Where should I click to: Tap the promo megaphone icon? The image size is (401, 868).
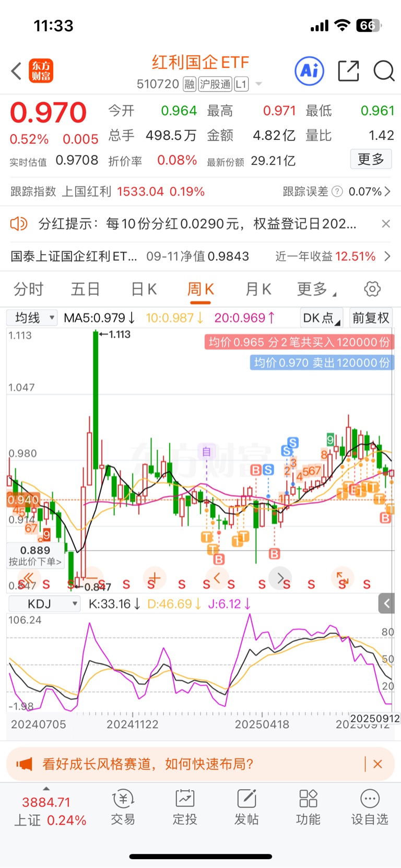pos(24,764)
